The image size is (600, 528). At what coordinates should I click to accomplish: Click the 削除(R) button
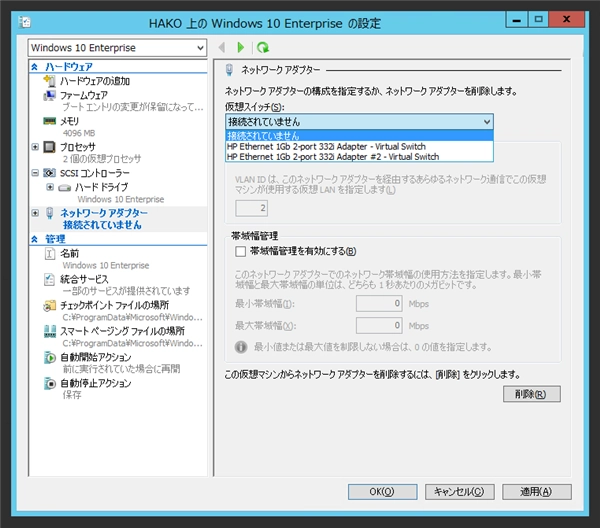click(532, 394)
